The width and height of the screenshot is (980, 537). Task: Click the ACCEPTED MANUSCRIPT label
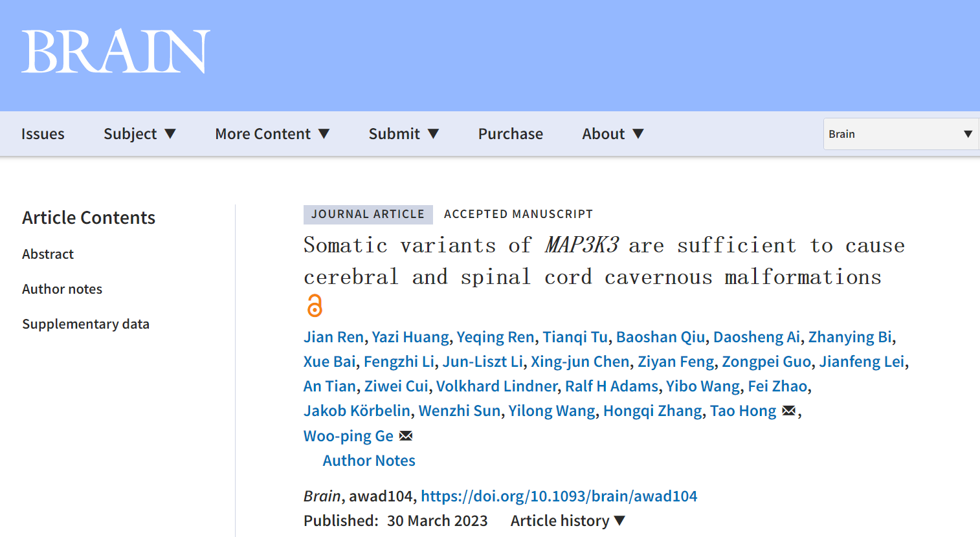click(x=518, y=214)
